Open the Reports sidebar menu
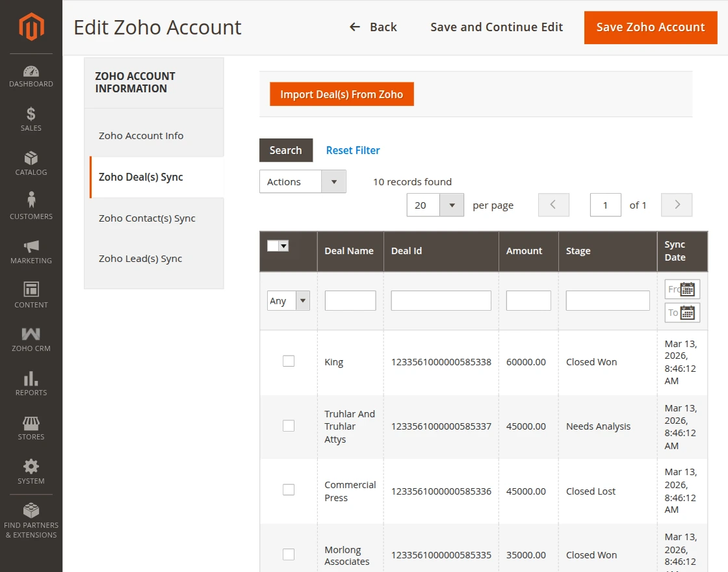 pyautogui.click(x=31, y=384)
